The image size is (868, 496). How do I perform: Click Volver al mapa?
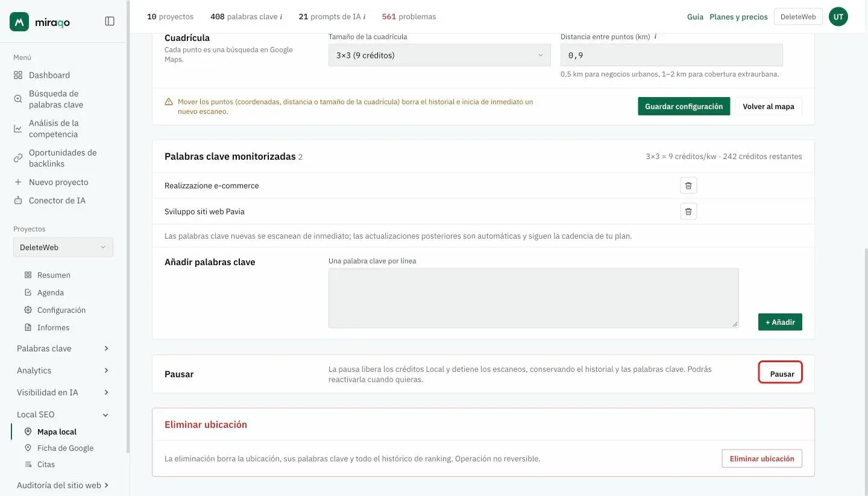[768, 106]
